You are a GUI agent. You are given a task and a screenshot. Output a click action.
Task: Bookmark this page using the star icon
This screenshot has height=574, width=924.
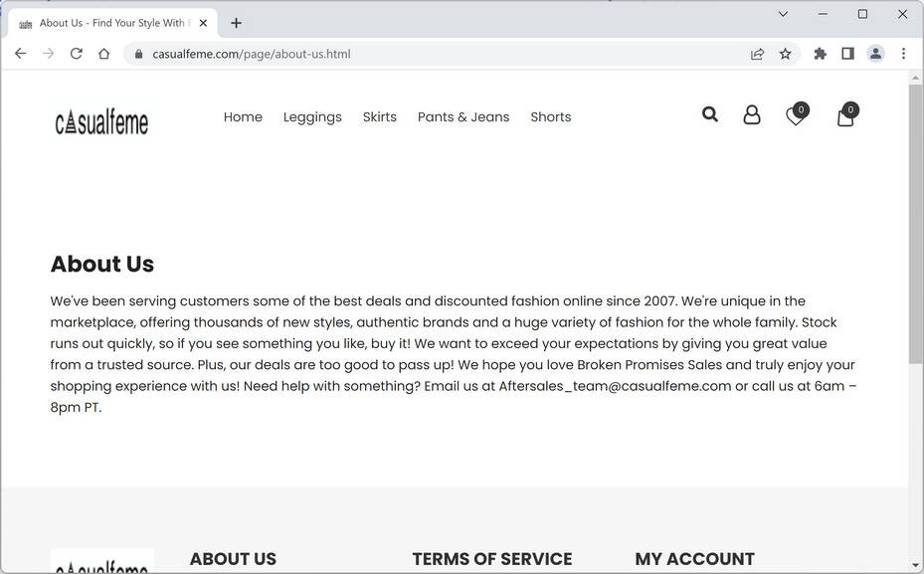(785, 54)
